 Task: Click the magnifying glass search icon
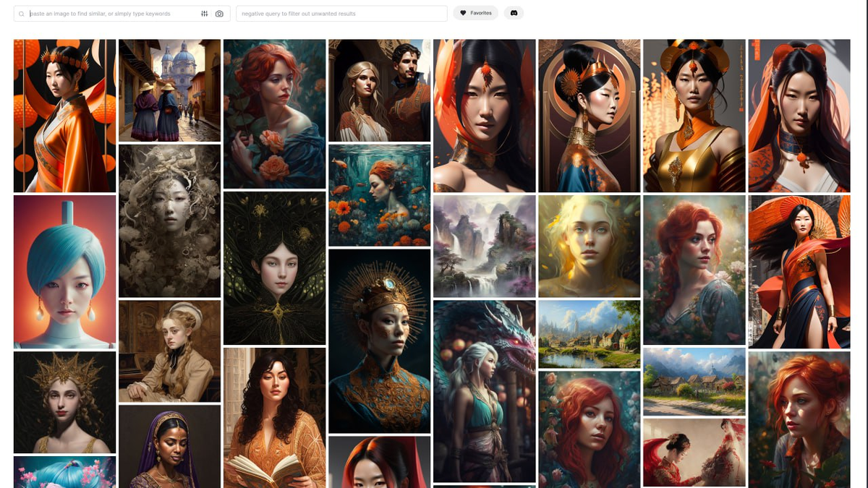[x=22, y=14]
